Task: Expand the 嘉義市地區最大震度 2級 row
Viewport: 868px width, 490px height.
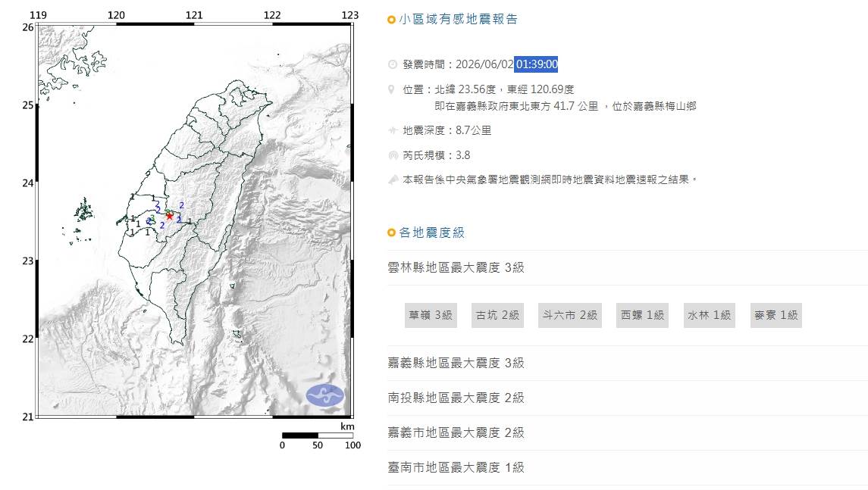Action: pyautogui.click(x=628, y=433)
